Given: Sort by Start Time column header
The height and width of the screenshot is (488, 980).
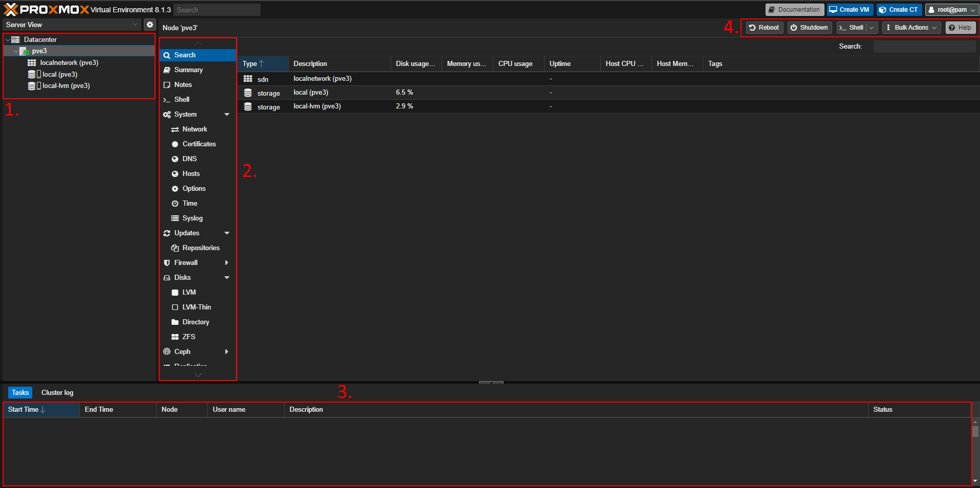Looking at the screenshot, I should click(x=41, y=410).
